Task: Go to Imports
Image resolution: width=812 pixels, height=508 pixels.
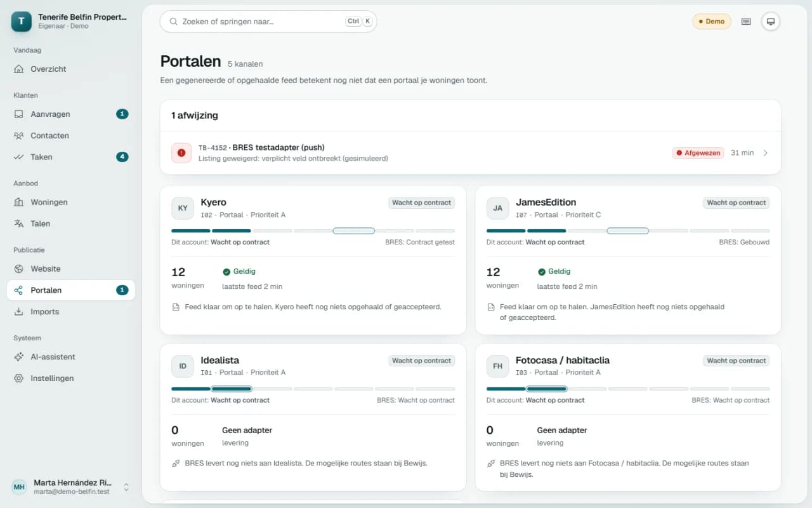Action: (x=70, y=312)
